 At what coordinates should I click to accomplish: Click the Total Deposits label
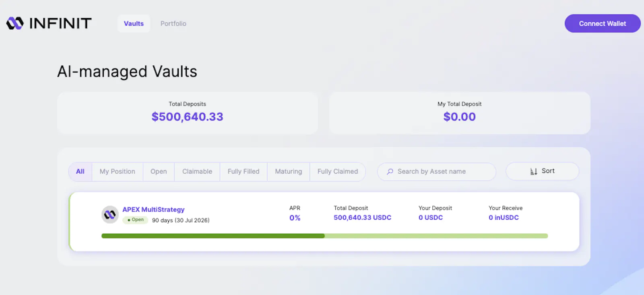(x=187, y=104)
